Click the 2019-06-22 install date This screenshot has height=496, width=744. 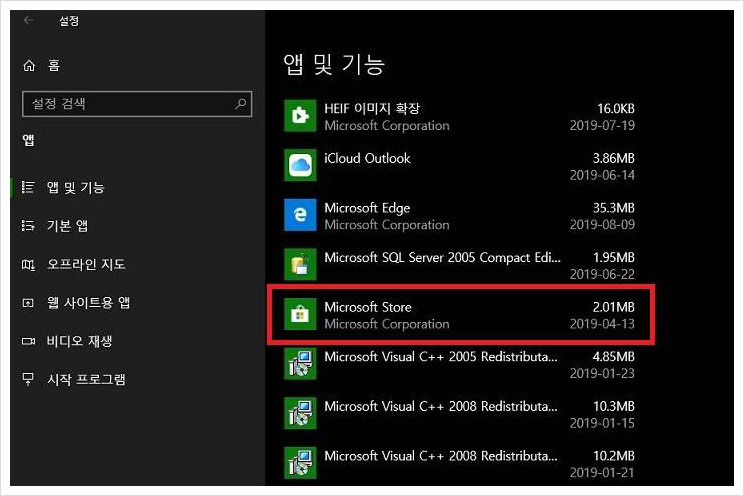[x=602, y=274]
